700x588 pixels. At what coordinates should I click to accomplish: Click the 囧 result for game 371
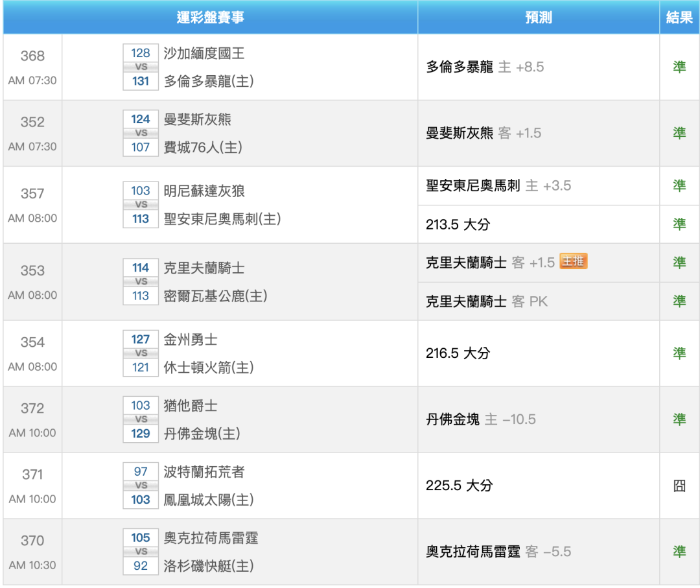[679, 486]
